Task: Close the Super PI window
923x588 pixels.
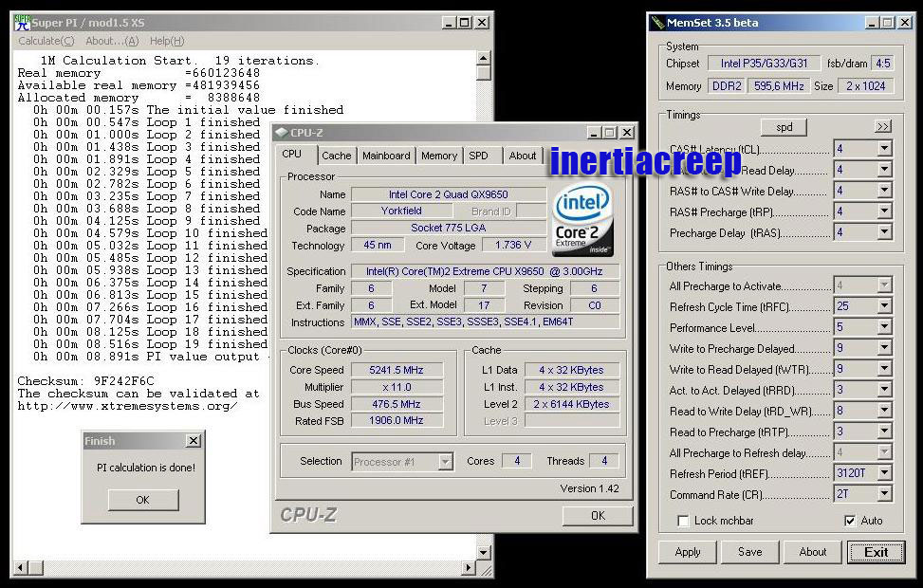Action: (x=482, y=23)
